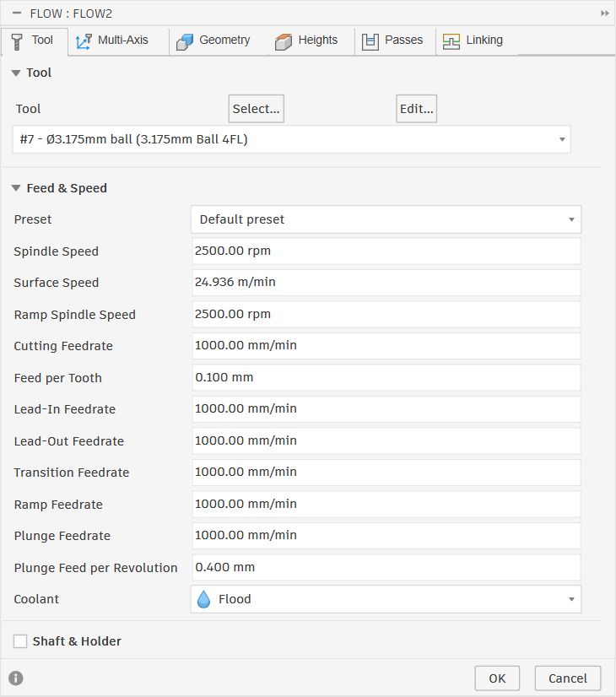Click the Spindle Speed field
This screenshot has height=697, width=616.
tap(386, 251)
